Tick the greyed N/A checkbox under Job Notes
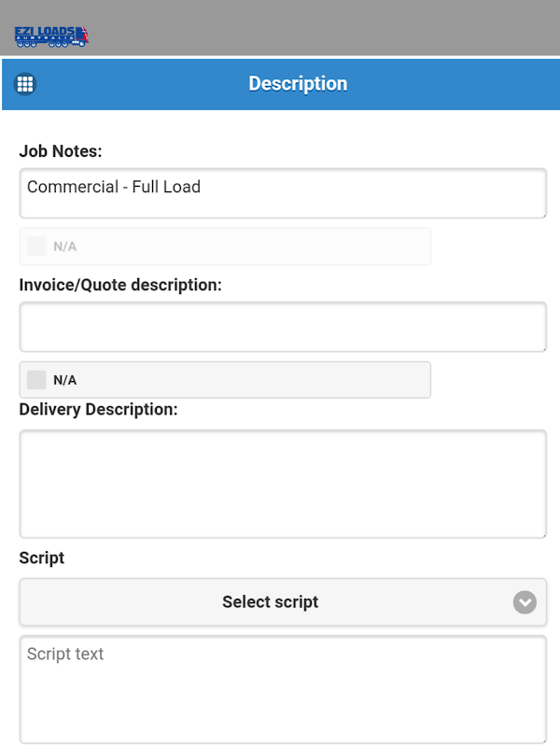560x747 pixels. [36, 247]
